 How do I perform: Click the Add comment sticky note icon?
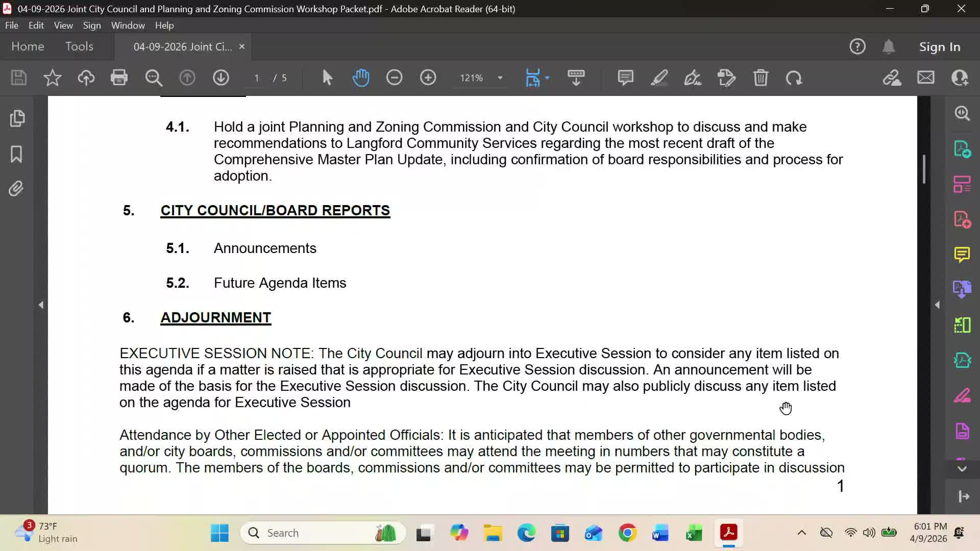(625, 78)
